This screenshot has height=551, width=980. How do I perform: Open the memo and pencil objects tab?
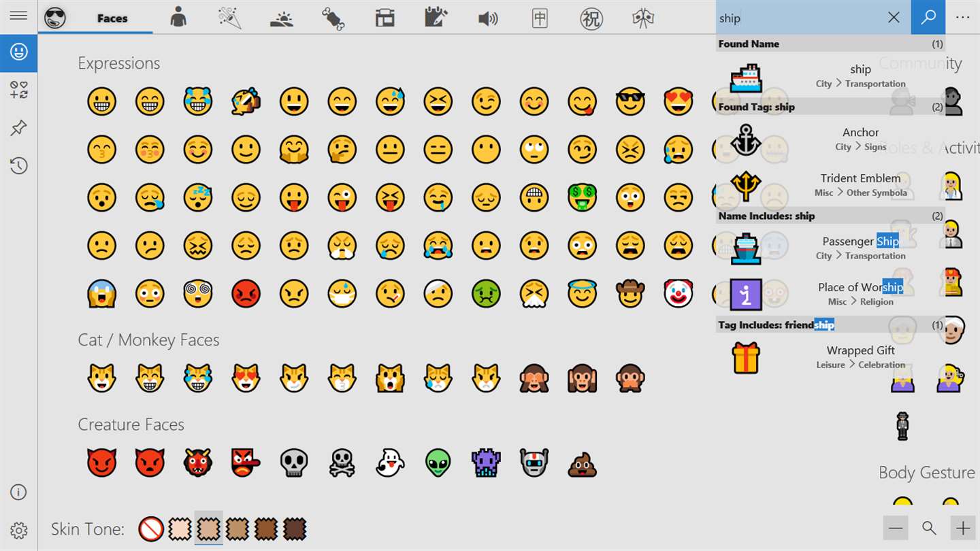tap(436, 18)
